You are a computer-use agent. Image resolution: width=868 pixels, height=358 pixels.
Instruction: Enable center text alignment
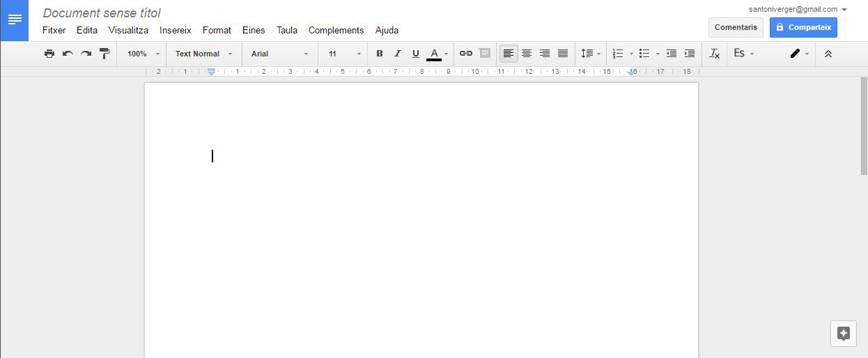527,54
